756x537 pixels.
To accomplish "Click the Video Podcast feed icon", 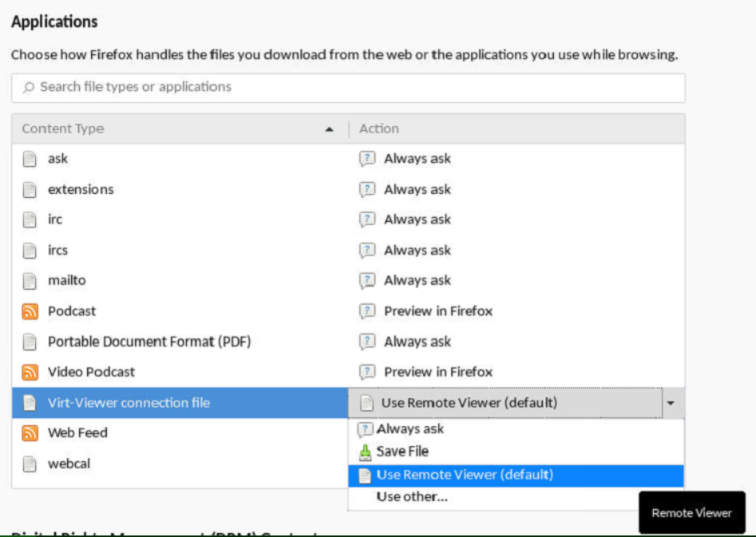I will point(30,372).
